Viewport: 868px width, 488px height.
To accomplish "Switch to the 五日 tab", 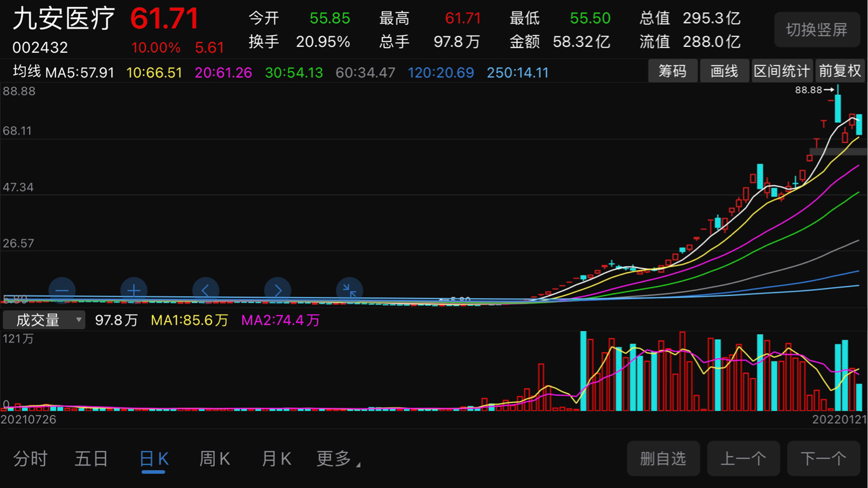I will 92,458.
